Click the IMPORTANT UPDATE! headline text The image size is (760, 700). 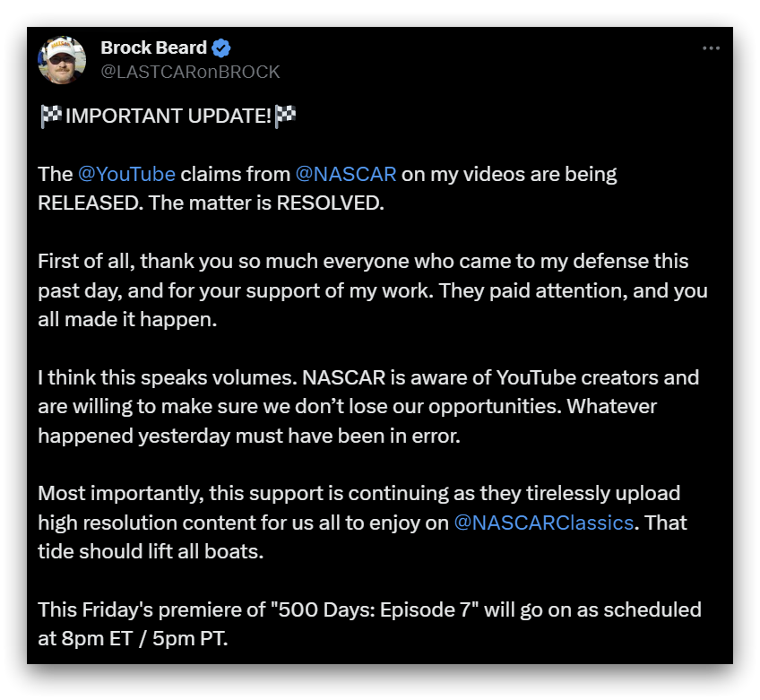click(x=168, y=117)
